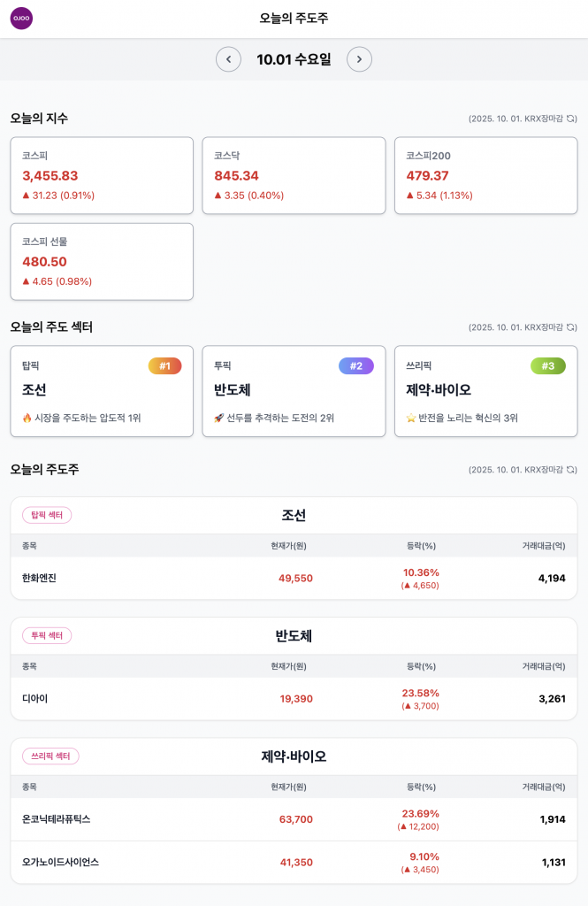Select the 제약·바이오 sector card
The height and width of the screenshot is (906, 588).
(x=485, y=391)
